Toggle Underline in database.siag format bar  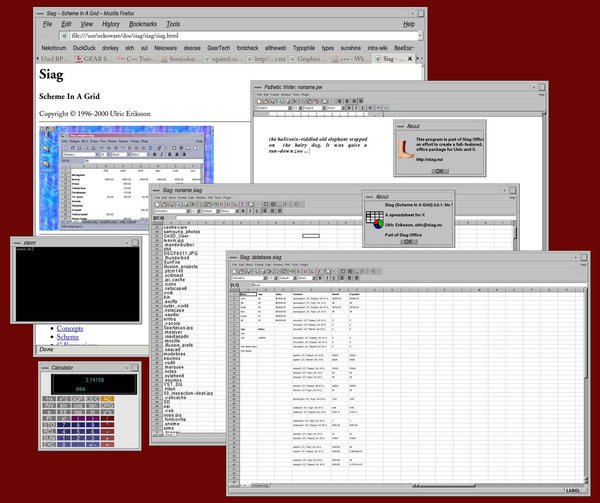[334, 278]
